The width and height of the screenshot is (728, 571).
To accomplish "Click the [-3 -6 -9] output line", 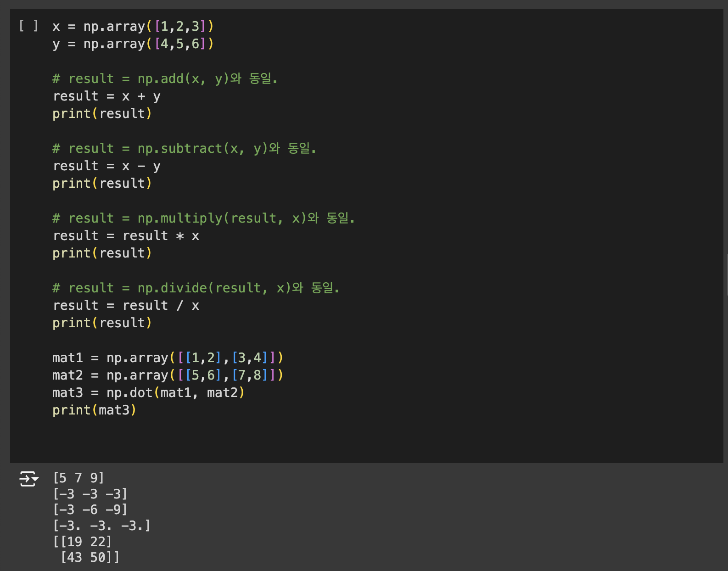I will point(90,509).
